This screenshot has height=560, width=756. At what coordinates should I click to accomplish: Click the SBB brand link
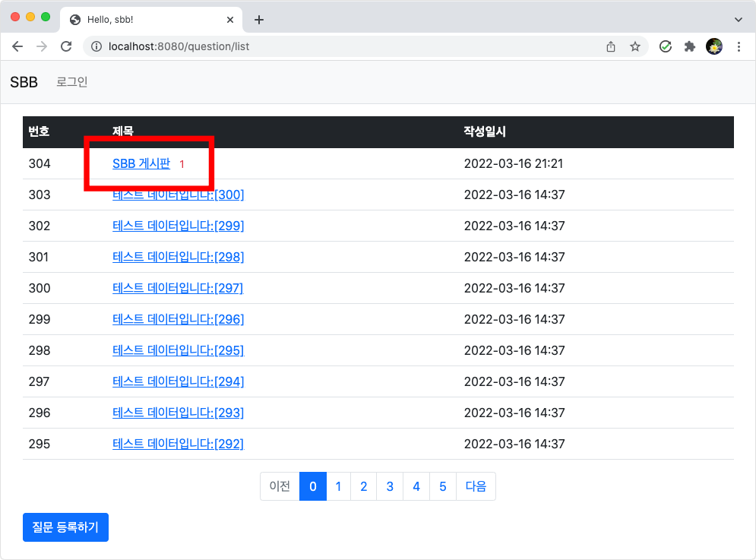pos(24,82)
